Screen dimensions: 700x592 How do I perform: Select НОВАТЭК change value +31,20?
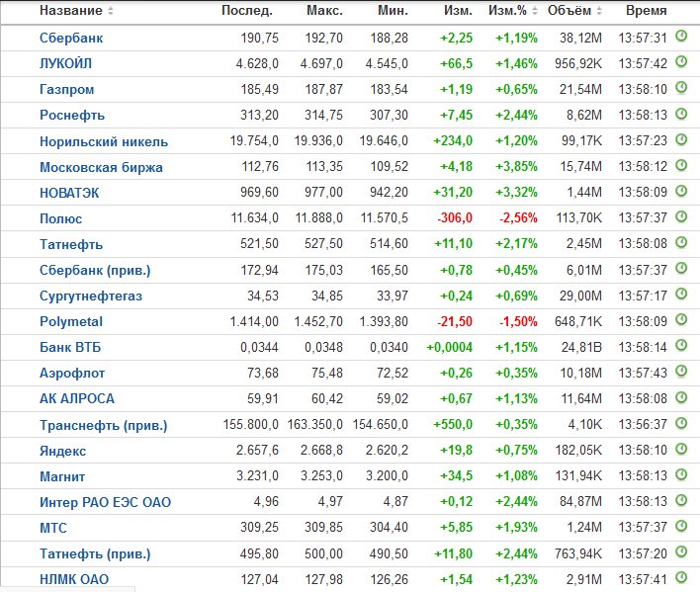pos(453,193)
